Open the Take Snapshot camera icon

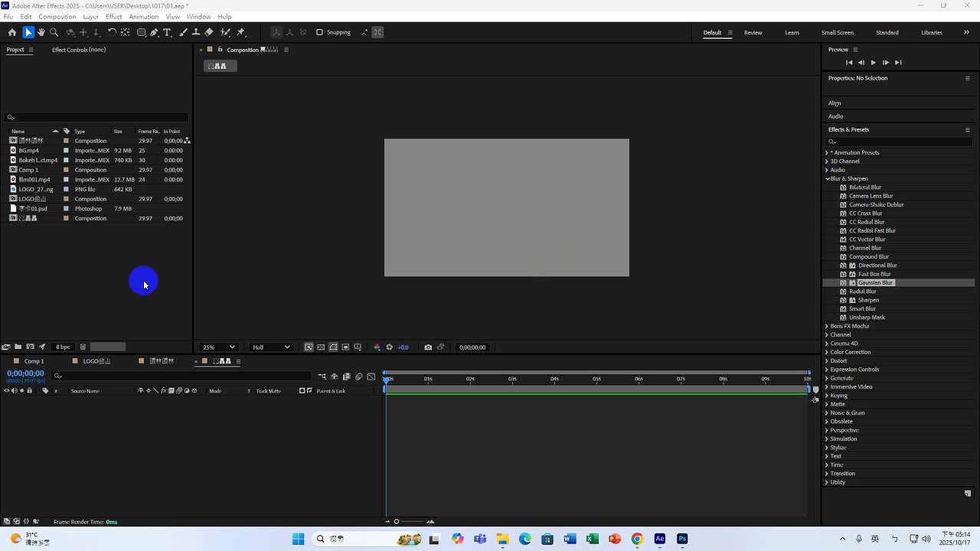pyautogui.click(x=428, y=347)
